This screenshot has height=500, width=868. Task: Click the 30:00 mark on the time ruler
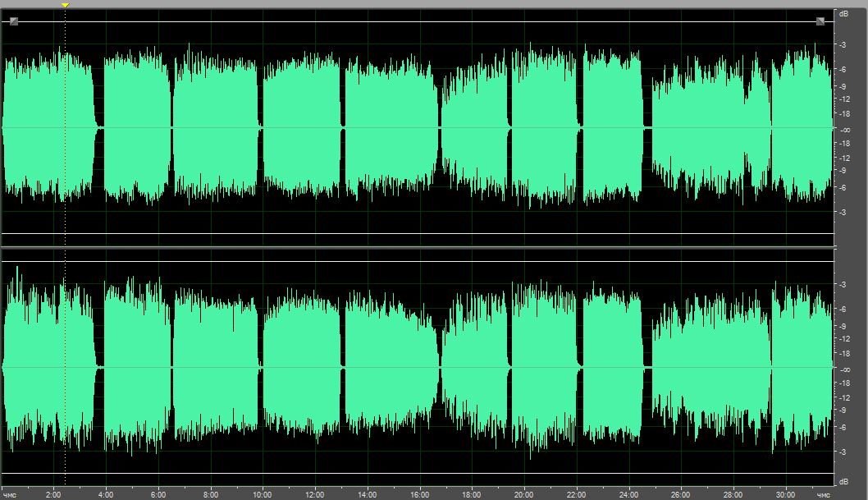pos(785,494)
